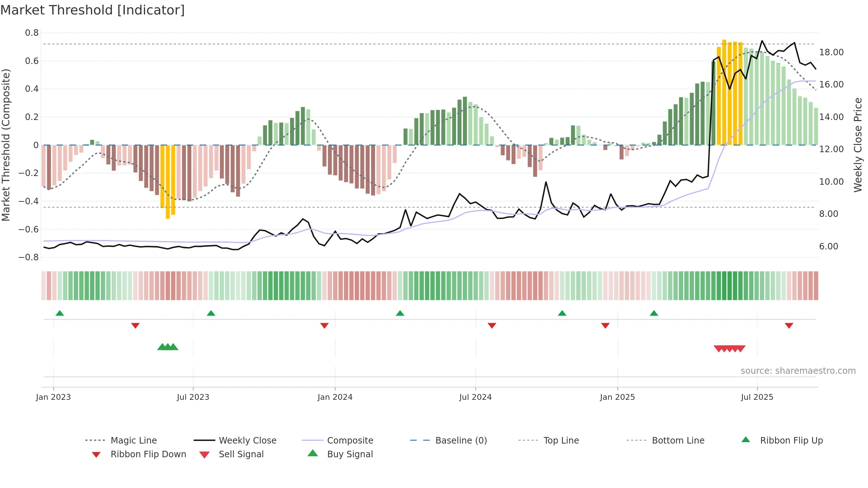The height and width of the screenshot is (488, 868).
Task: Toggle the Composite legend entry
Action: tap(337, 440)
